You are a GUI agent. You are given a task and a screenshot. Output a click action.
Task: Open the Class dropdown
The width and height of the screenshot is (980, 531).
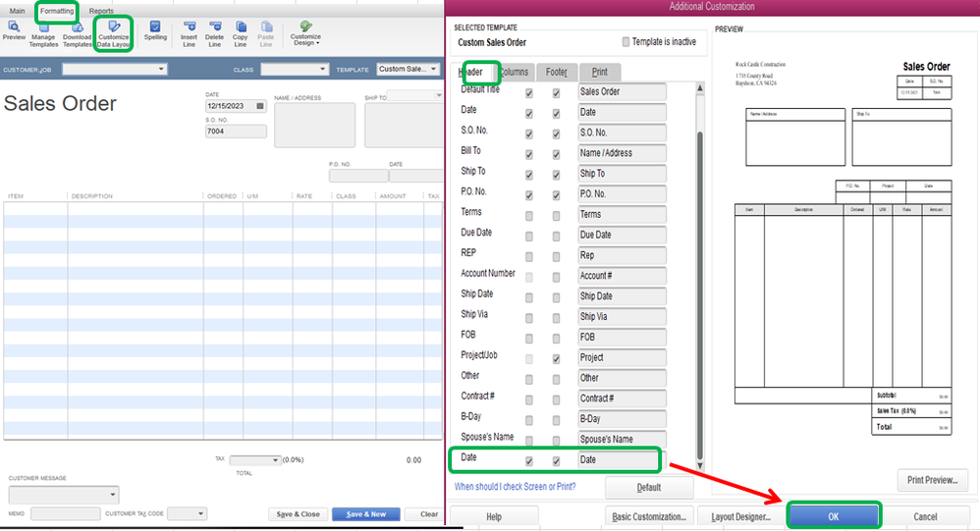295,70
